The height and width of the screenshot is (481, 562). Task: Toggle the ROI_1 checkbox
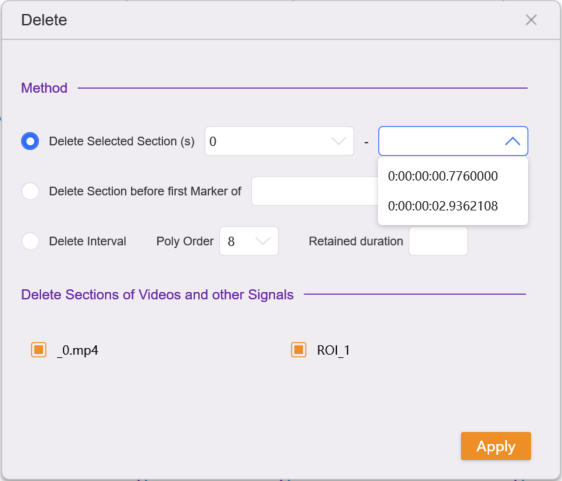click(x=299, y=350)
